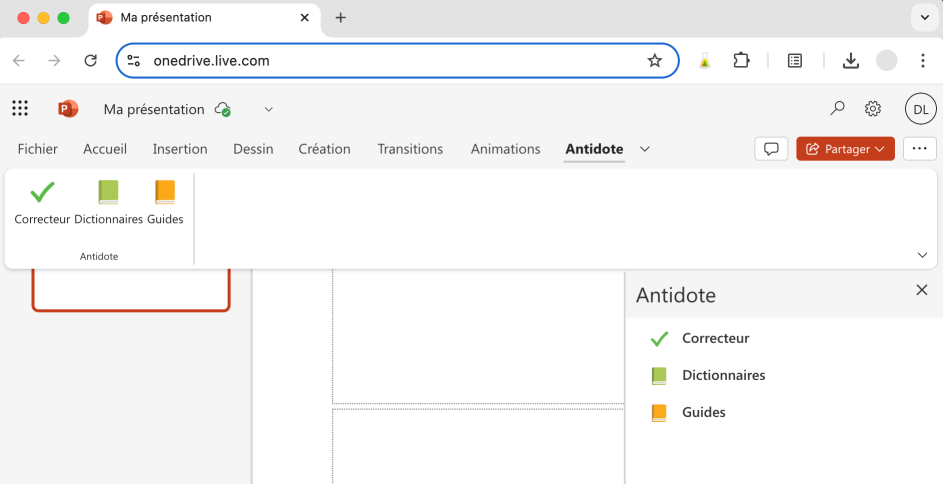This screenshot has height=484, width=943.
Task: Close the Antidote side panel
Action: point(922,290)
